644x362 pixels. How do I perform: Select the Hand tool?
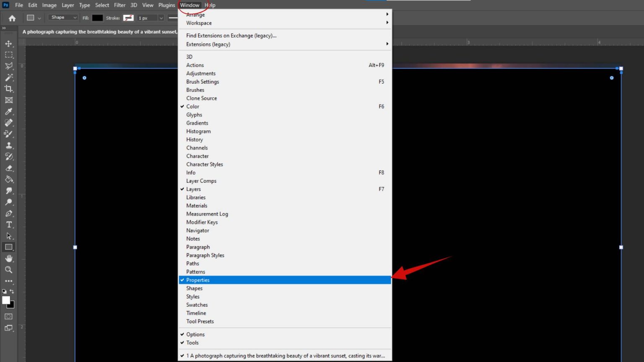tap(9, 259)
